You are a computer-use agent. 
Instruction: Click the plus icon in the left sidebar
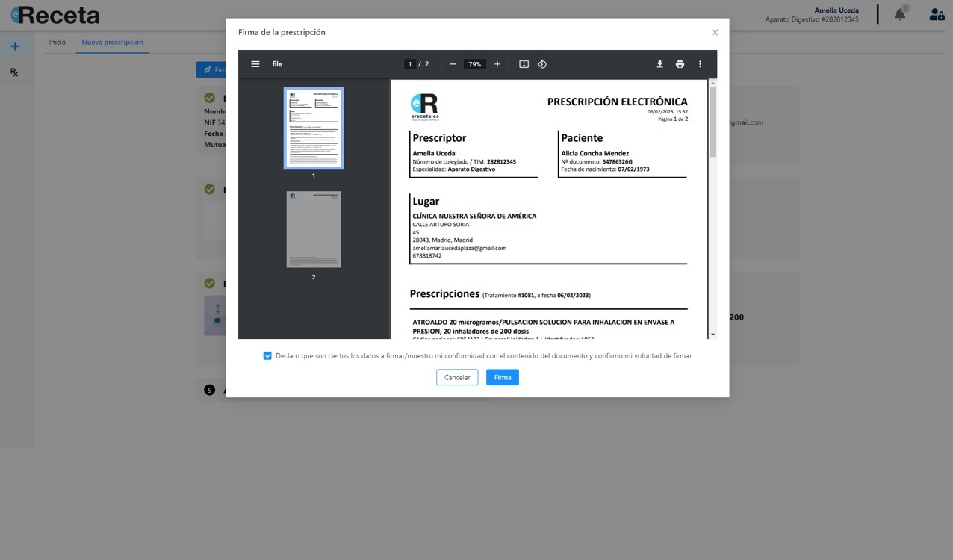tap(15, 46)
